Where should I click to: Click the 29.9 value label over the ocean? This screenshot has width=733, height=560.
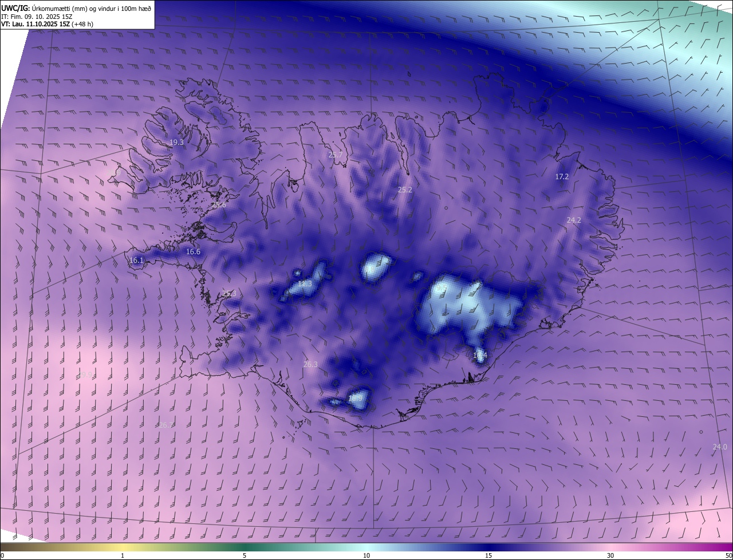click(x=85, y=375)
